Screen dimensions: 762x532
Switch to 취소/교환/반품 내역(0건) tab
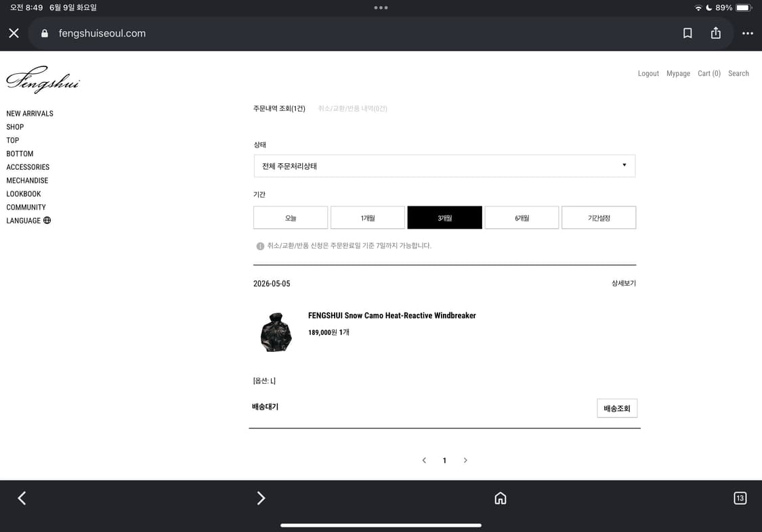tap(352, 108)
